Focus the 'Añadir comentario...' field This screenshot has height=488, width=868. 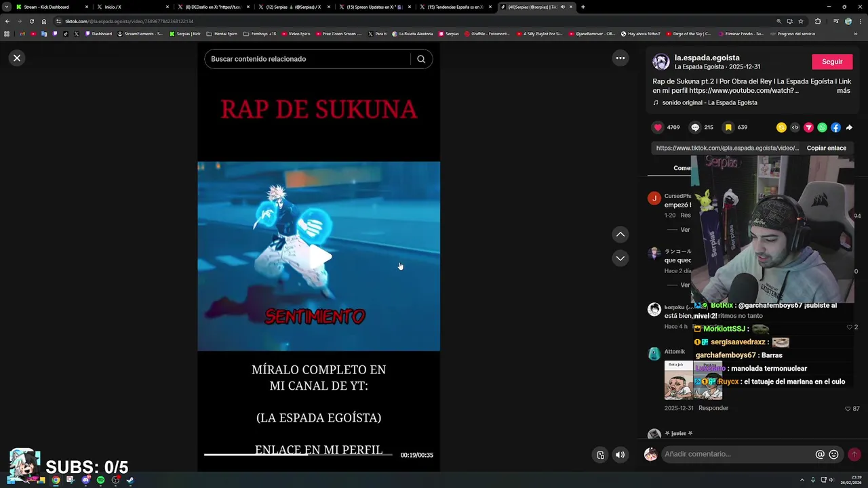(x=738, y=454)
